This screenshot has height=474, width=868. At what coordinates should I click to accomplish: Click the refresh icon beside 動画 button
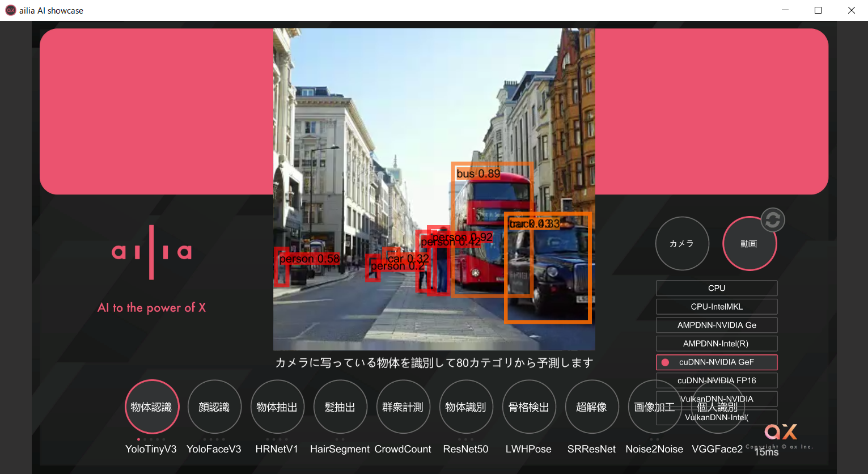click(772, 220)
